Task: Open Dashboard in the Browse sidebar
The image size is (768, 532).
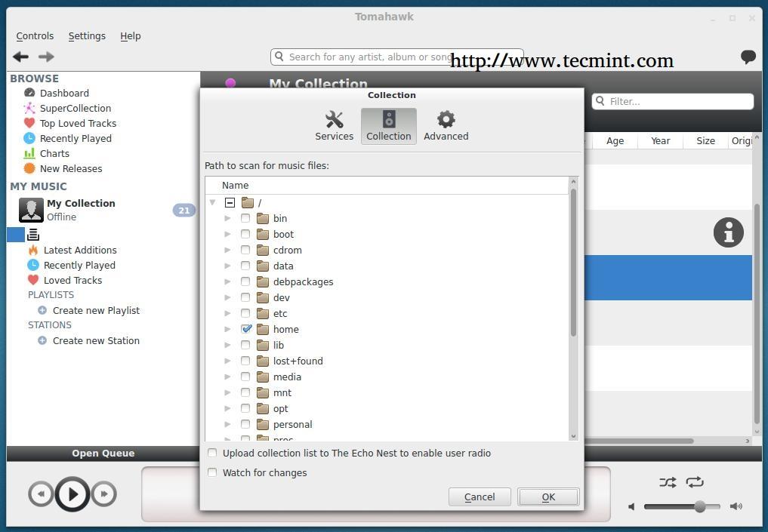Action: click(64, 93)
